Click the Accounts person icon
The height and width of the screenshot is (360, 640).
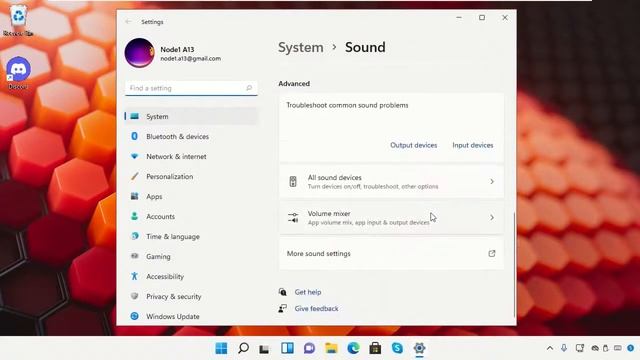coord(134,216)
